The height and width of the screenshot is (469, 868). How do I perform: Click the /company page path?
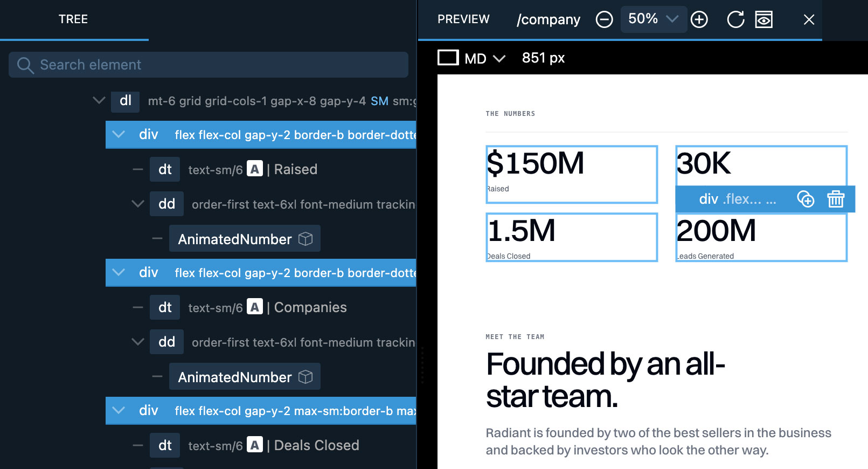click(x=548, y=19)
